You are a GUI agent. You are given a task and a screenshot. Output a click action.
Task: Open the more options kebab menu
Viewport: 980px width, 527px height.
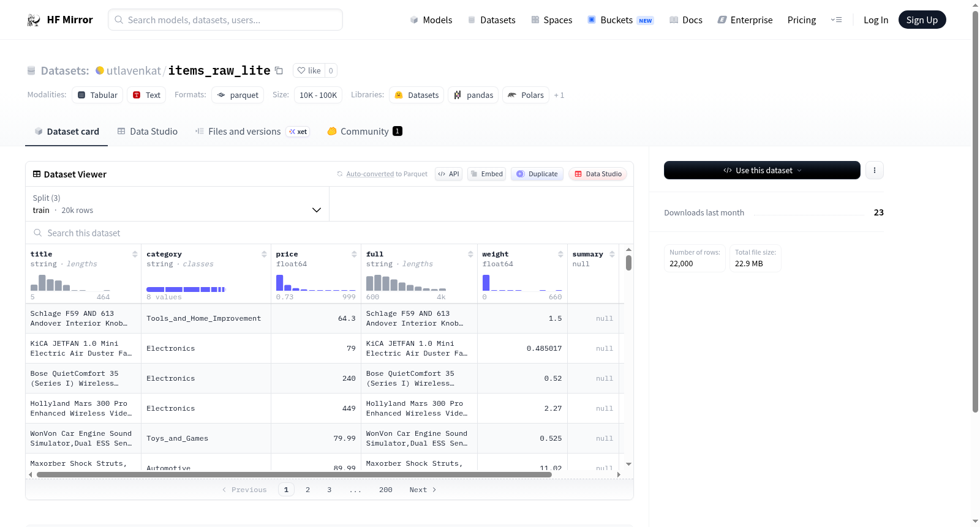[875, 170]
